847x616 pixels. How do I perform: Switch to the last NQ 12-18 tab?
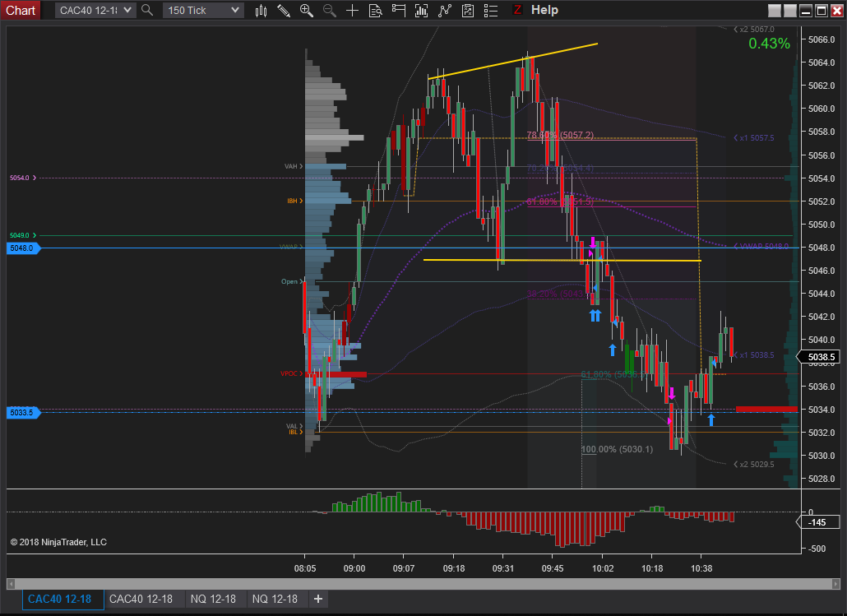coord(275,599)
